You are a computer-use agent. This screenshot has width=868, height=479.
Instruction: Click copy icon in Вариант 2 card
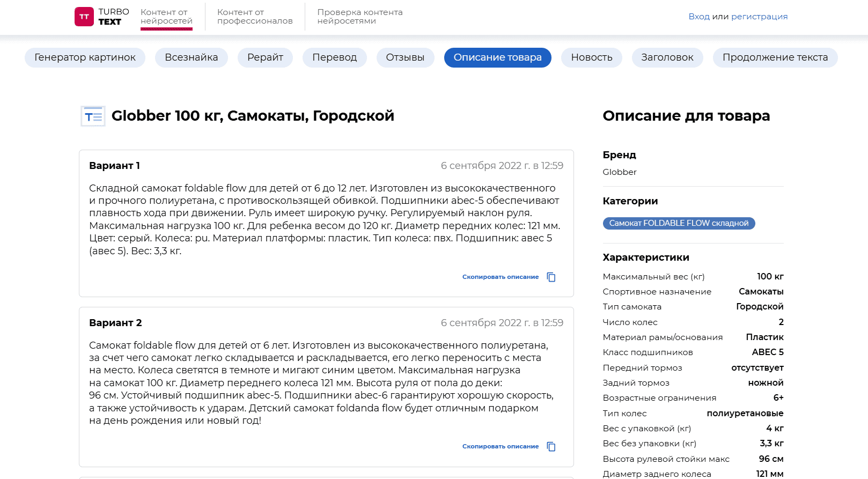551,446
